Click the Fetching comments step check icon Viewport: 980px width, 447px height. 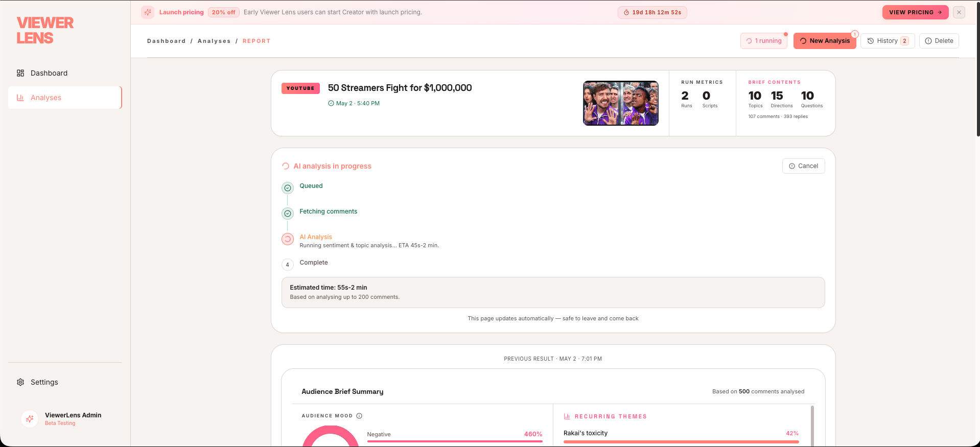[x=288, y=214]
